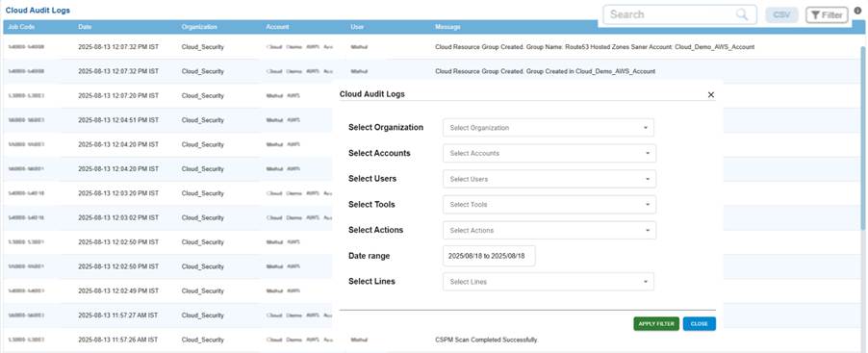Click the date 2025-08-13 12:02:49 PM IST
The height and width of the screenshot is (353, 868).
118,291
